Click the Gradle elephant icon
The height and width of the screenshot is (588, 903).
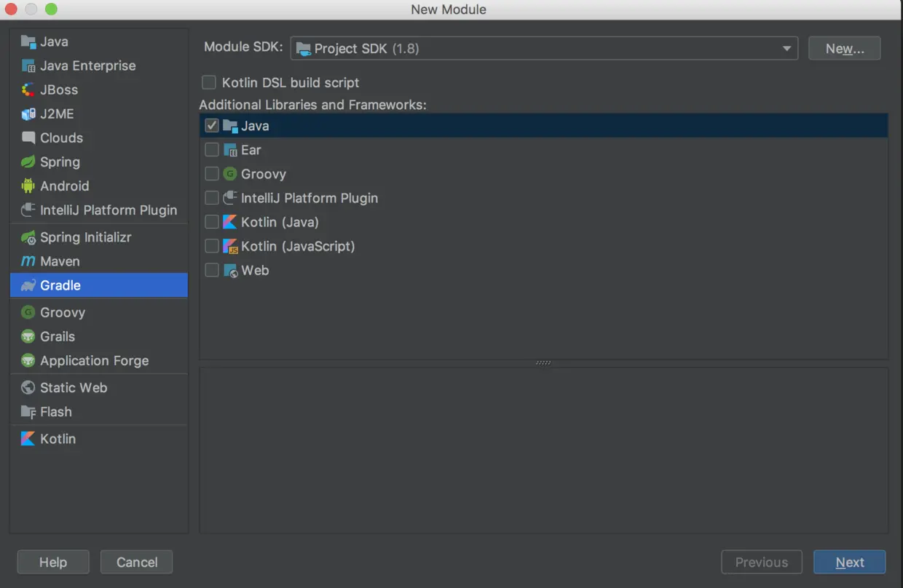pos(28,285)
